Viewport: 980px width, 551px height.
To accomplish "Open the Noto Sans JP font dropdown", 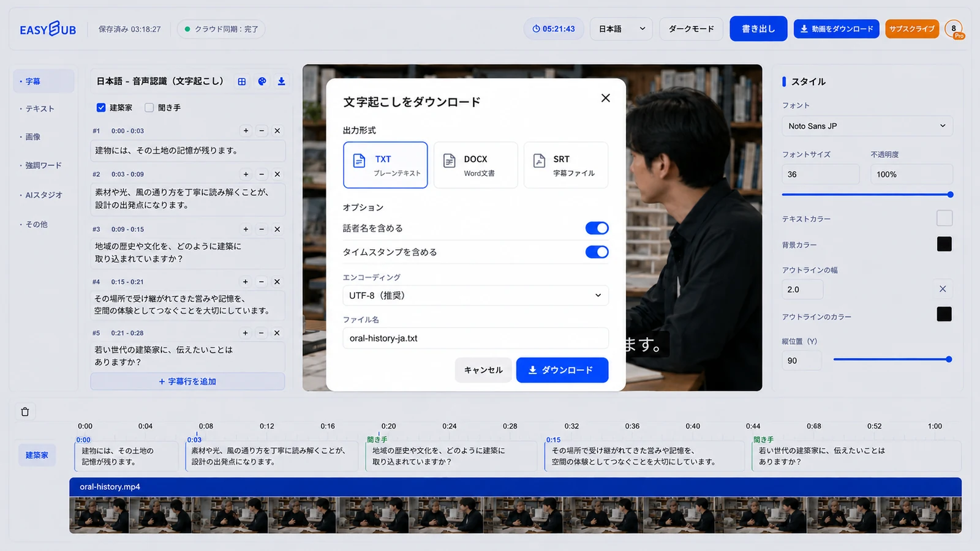I will pyautogui.click(x=867, y=126).
